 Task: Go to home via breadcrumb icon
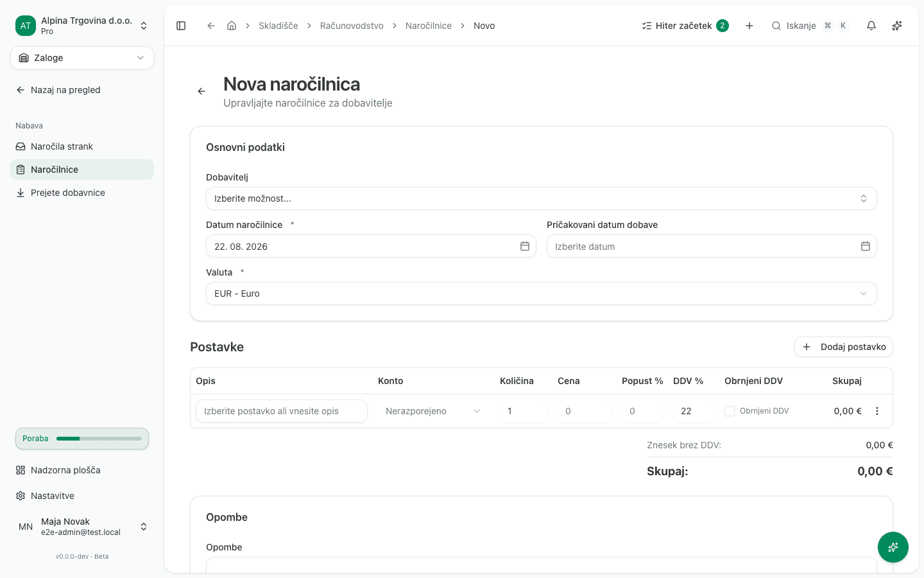tap(232, 26)
